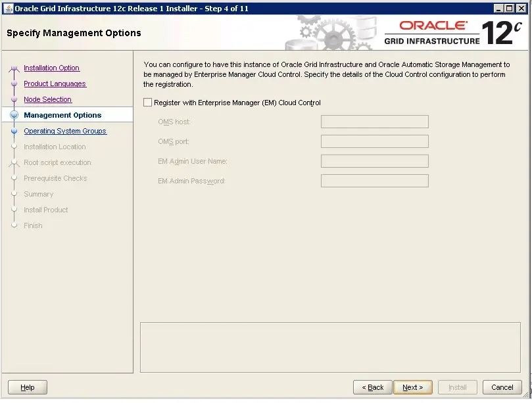The height and width of the screenshot is (403, 532).
Task: Click the Install Product greyed step
Action: tap(46, 210)
